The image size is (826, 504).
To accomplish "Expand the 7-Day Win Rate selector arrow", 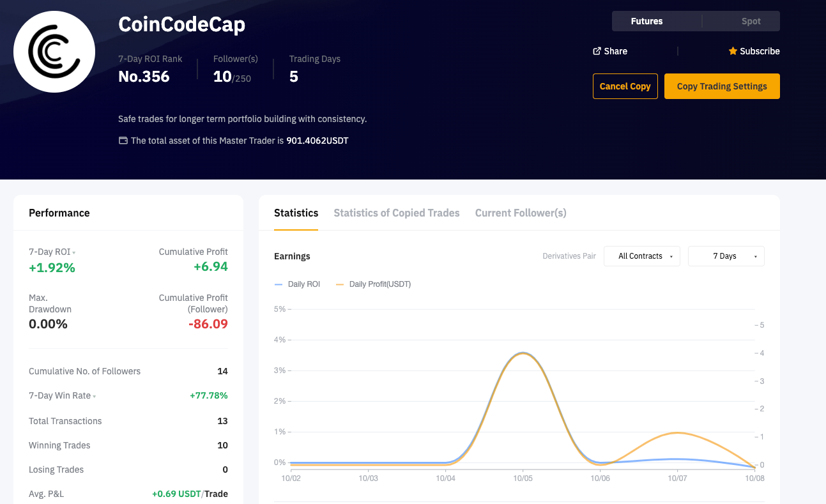I will click(x=95, y=397).
